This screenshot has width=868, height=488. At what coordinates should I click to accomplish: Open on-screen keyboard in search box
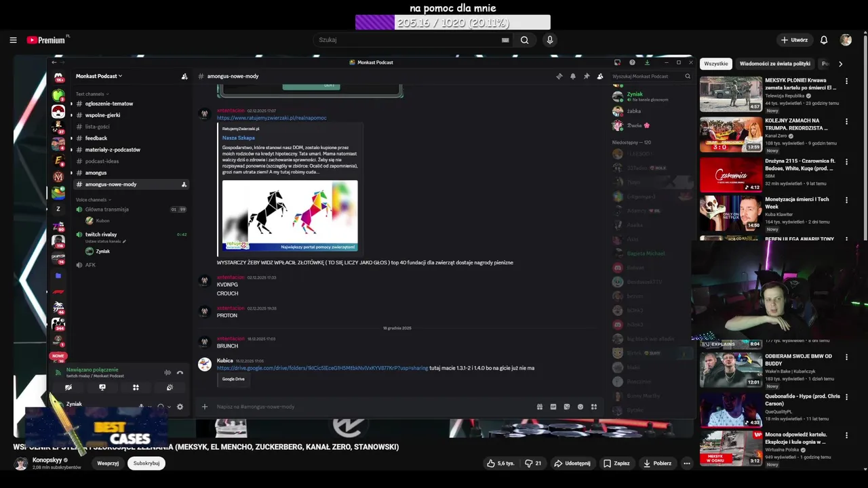[x=505, y=40]
